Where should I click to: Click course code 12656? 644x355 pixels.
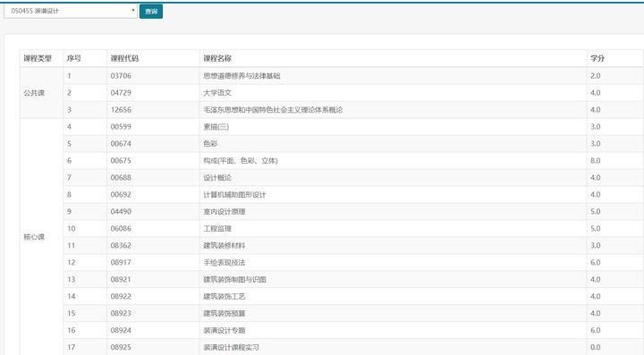click(x=121, y=110)
